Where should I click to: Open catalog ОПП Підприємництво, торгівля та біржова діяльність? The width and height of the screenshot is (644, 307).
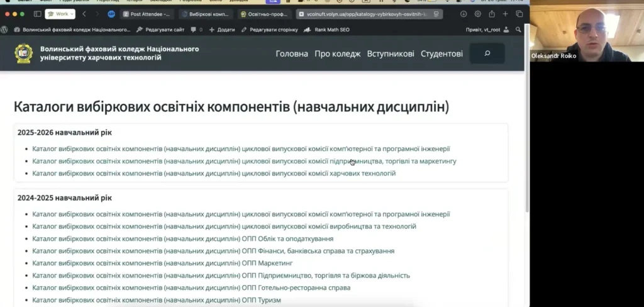point(221,276)
